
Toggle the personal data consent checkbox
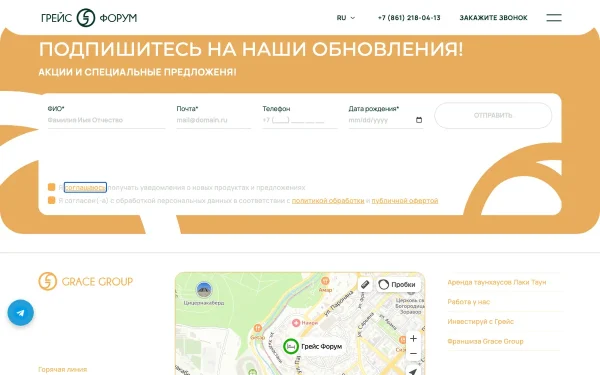click(x=52, y=200)
